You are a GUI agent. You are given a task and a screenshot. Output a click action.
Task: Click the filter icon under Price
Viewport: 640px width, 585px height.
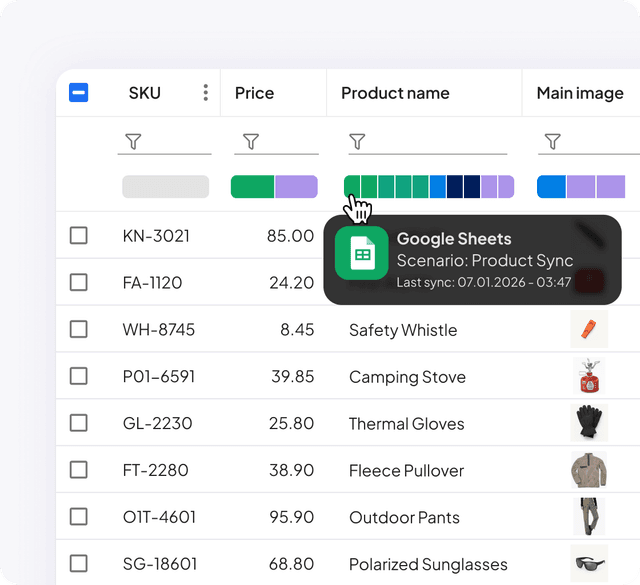click(x=251, y=143)
